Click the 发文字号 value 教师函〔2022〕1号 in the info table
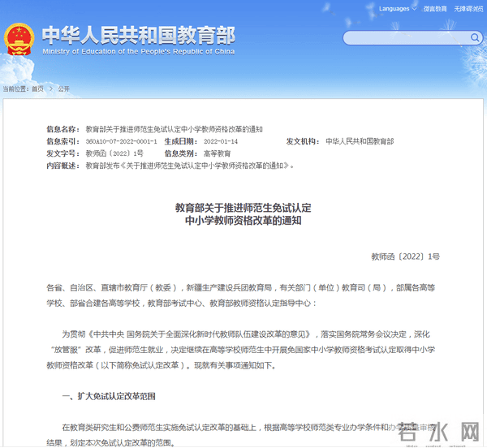The height and width of the screenshot is (448, 487). point(114,153)
